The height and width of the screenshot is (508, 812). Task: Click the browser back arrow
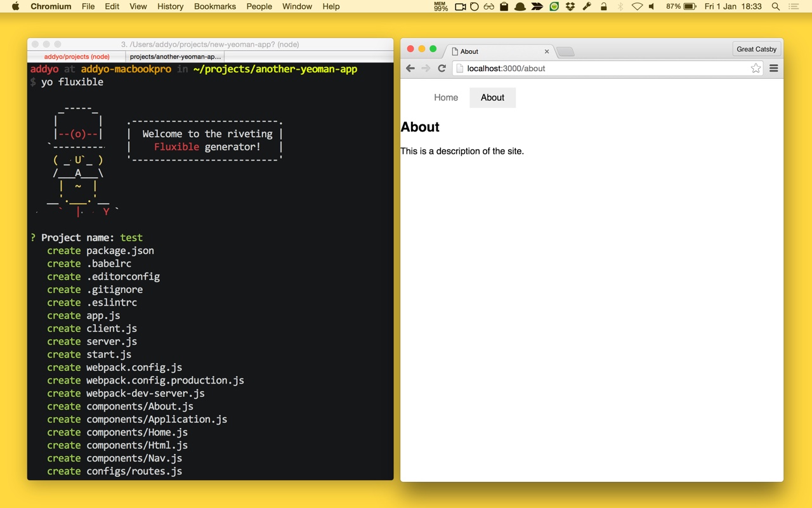pyautogui.click(x=410, y=69)
